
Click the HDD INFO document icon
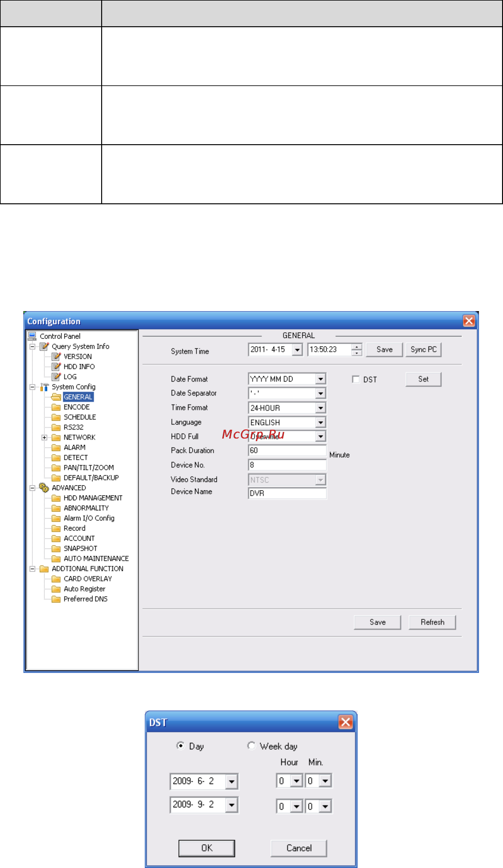pyautogui.click(x=56, y=366)
